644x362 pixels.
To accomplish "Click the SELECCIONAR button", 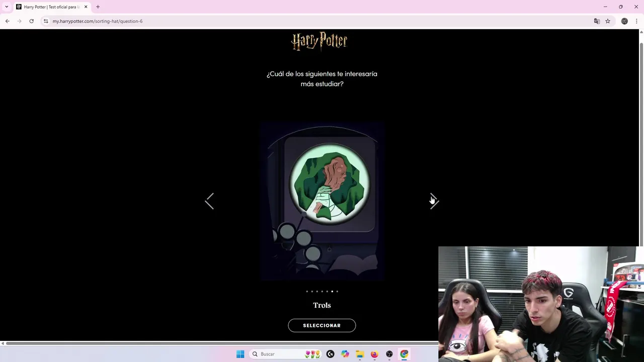I will coord(322,325).
